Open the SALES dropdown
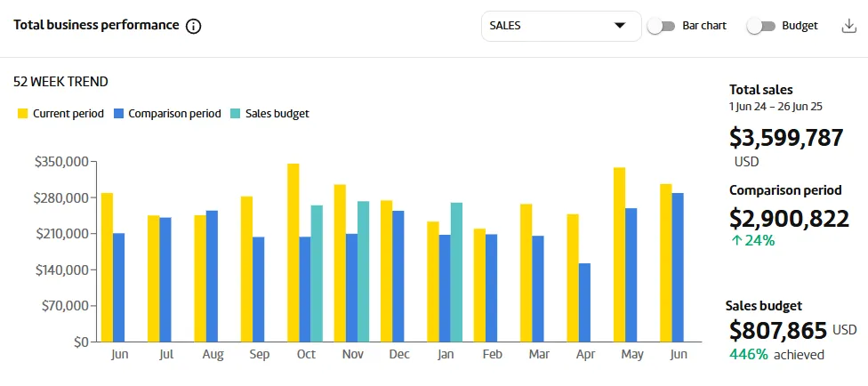Viewport: 868px width, 386px height. [561, 26]
